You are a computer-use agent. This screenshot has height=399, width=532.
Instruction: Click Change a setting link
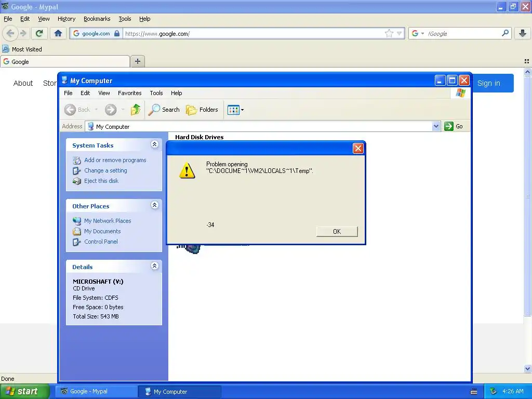[105, 170]
